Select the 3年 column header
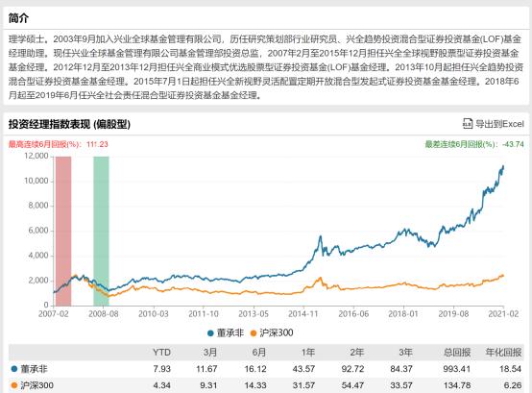 click(x=405, y=353)
